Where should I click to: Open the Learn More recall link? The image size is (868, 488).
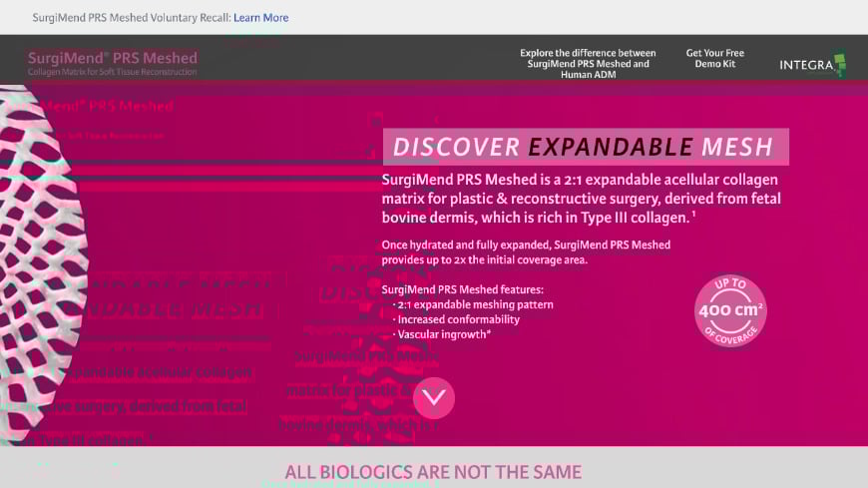pos(260,18)
